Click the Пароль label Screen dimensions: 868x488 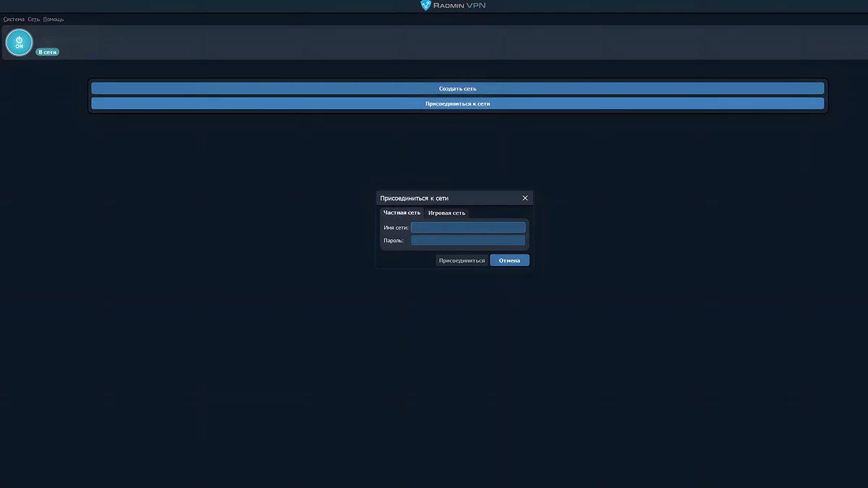(393, 241)
